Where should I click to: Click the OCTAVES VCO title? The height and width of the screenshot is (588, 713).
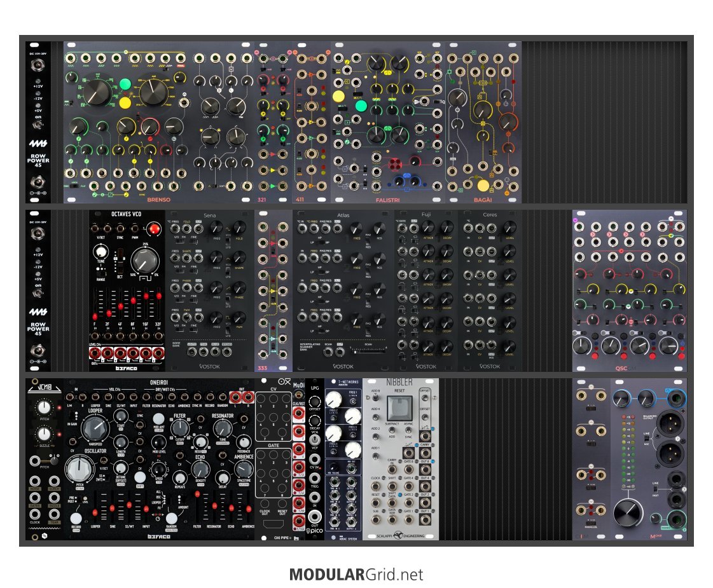[126, 214]
